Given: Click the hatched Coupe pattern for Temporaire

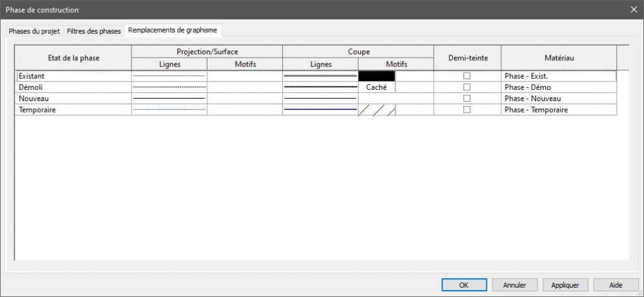Looking at the screenshot, I should click(x=377, y=111).
